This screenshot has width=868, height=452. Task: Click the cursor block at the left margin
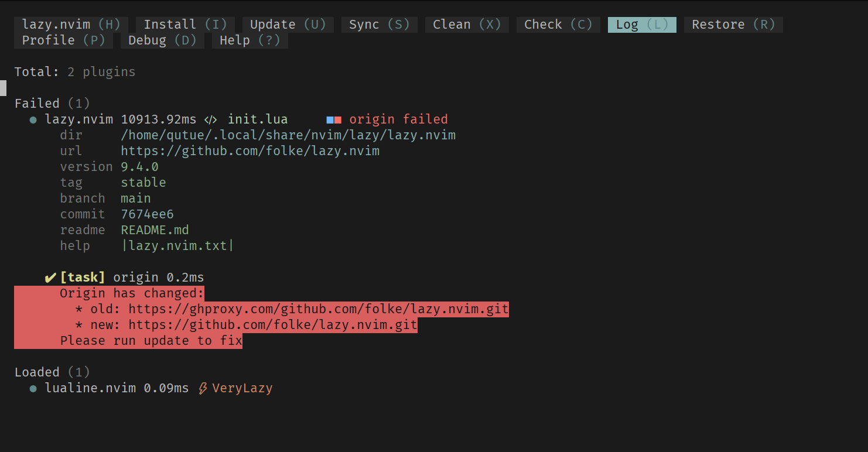point(3,88)
